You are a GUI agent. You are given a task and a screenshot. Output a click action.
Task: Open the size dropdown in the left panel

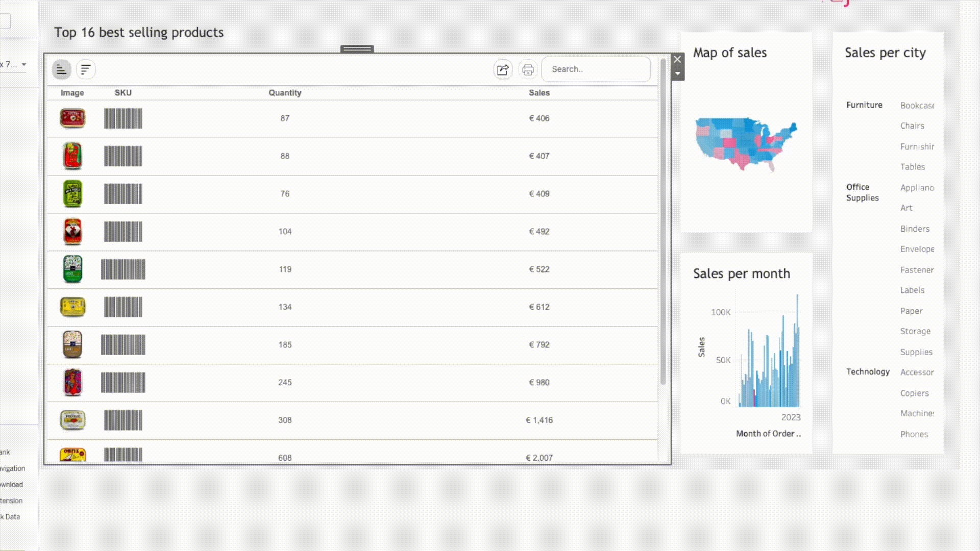23,65
